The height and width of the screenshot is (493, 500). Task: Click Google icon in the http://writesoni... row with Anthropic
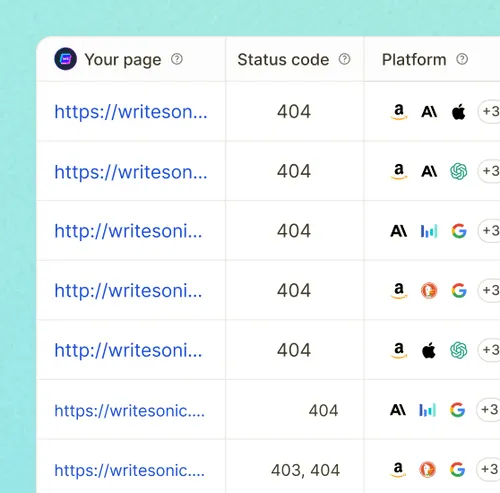[459, 231]
